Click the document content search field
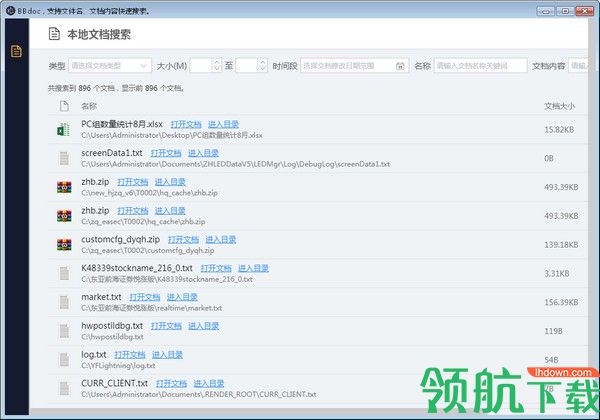 pyautogui.click(x=579, y=66)
